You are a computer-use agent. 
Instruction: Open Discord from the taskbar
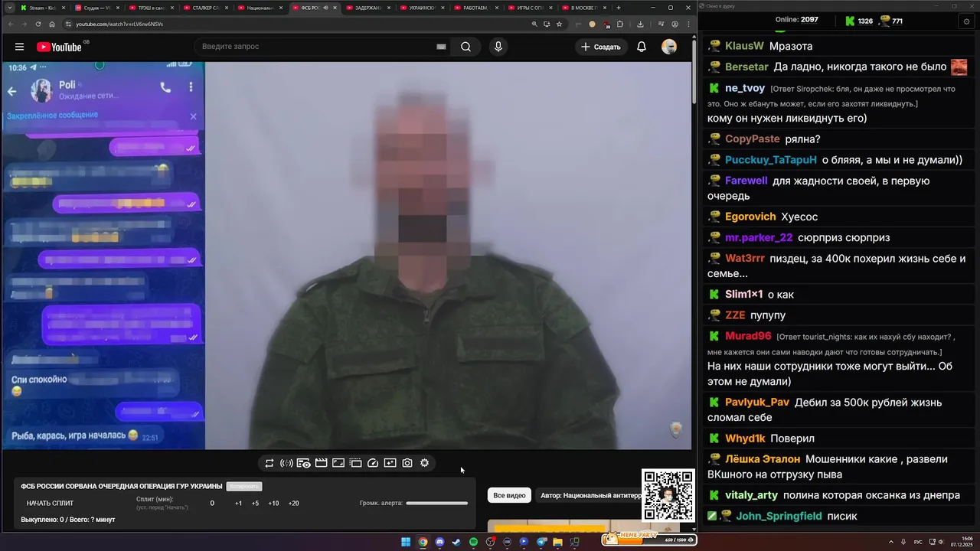(439, 542)
